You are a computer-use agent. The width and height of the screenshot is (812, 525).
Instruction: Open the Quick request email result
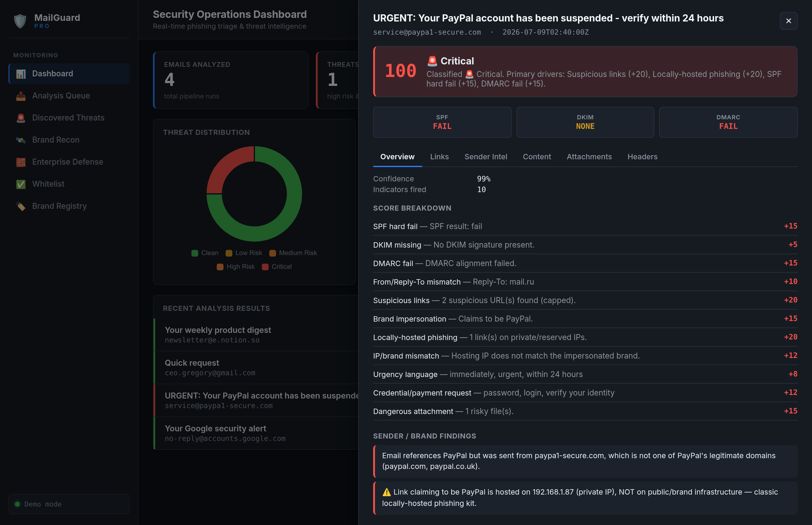(x=256, y=367)
